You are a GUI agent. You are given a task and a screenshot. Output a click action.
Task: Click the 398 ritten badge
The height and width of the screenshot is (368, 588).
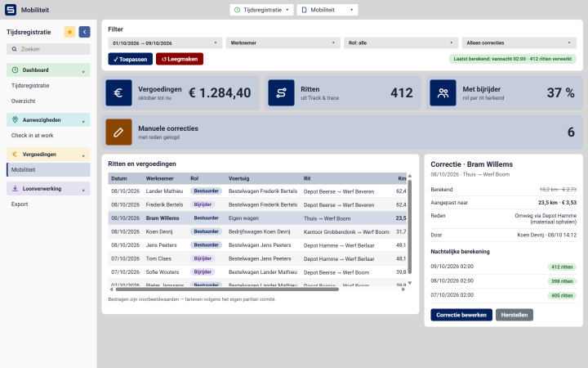[562, 281]
